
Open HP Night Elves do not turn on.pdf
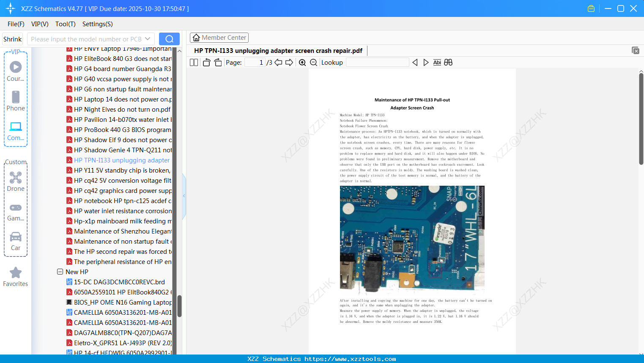(119, 110)
